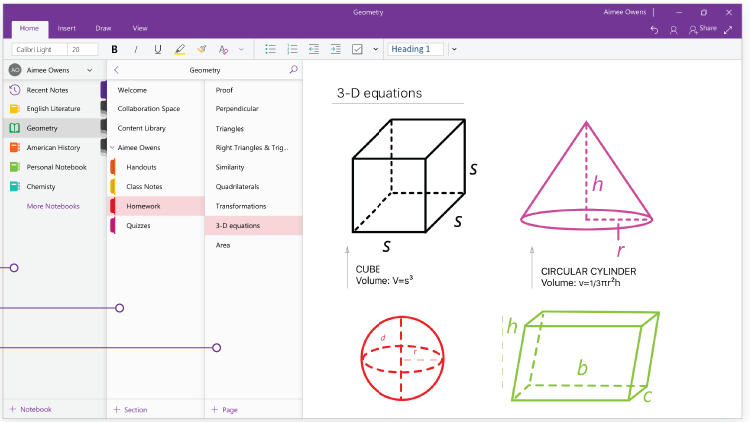Select the pink cone drawing
The width and height of the screenshot is (750, 422).
point(586,176)
